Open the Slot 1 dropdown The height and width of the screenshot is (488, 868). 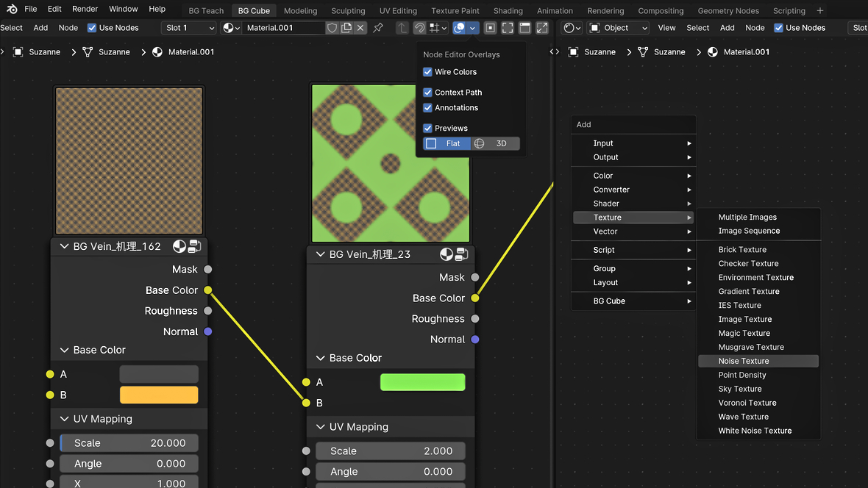189,28
